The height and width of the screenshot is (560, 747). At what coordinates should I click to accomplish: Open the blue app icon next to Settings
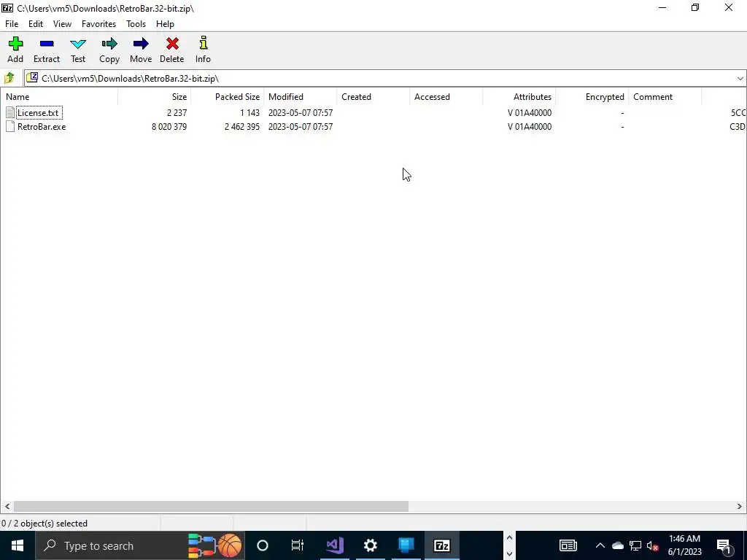coord(406,545)
